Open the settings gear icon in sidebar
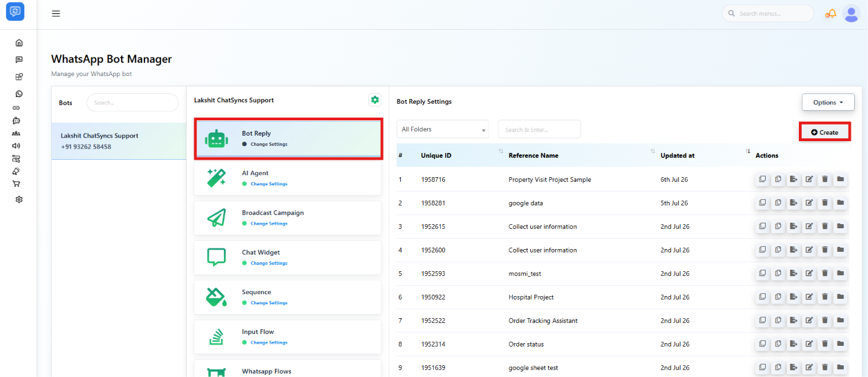This screenshot has width=868, height=377. click(19, 199)
